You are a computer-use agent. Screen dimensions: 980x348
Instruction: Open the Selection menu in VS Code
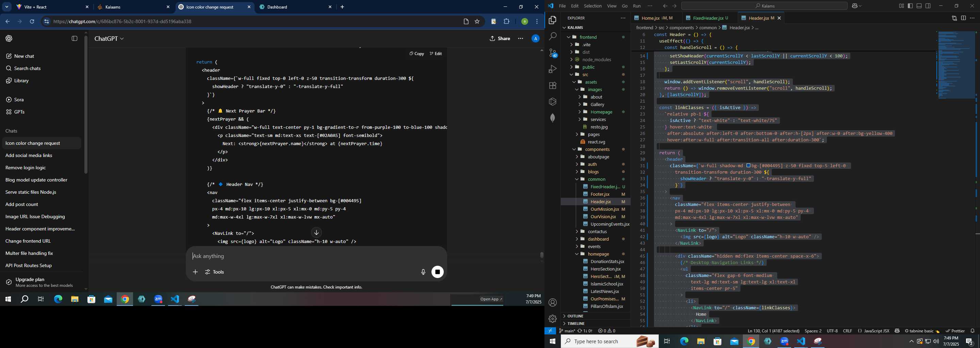tap(593, 6)
